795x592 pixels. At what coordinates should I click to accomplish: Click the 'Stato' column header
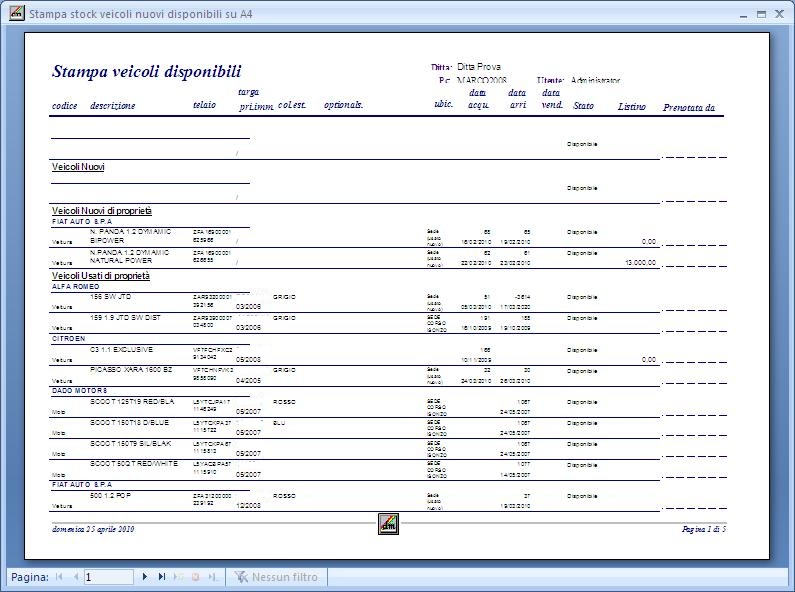click(583, 106)
